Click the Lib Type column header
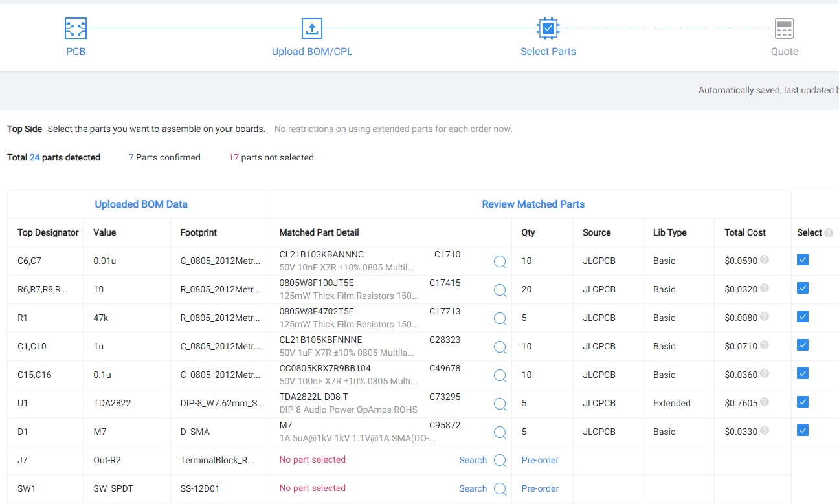The width and height of the screenshot is (839, 504). coord(670,232)
